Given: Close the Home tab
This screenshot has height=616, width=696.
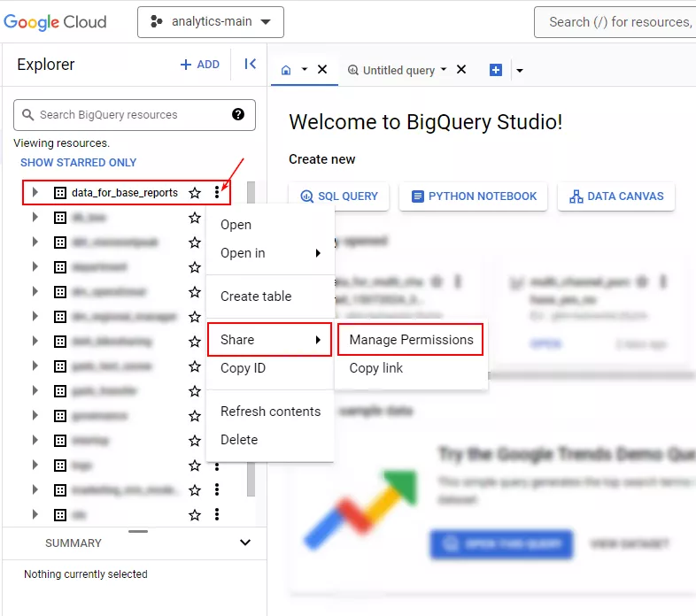Looking at the screenshot, I should tap(322, 69).
